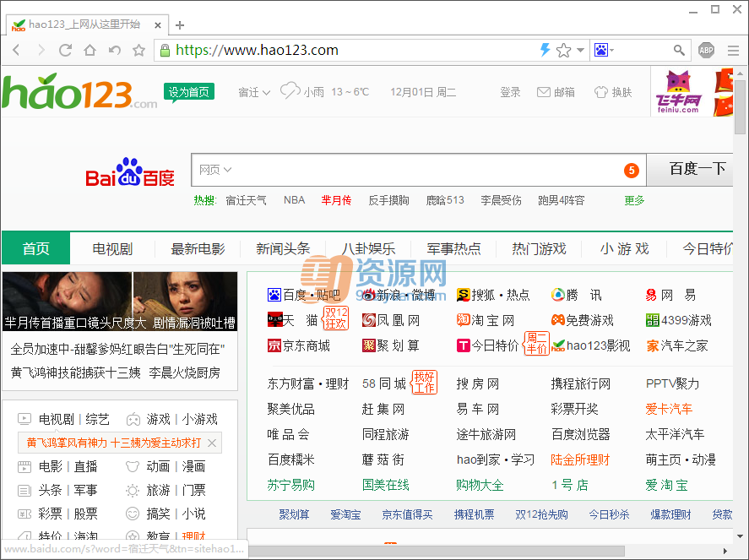The height and width of the screenshot is (560, 749).
Task: Open the 网易 site link
Action: tap(670, 295)
